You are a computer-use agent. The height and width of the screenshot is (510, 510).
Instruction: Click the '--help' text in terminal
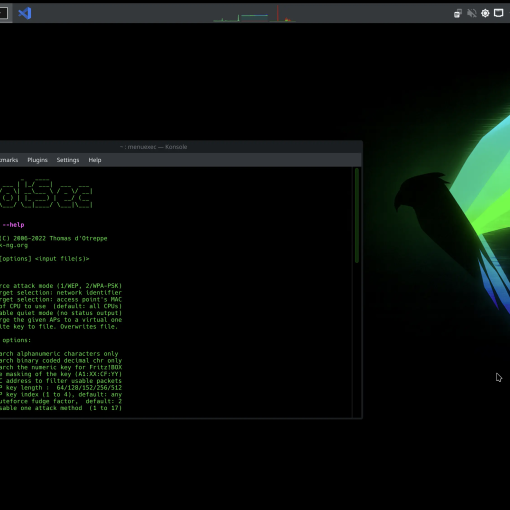(13, 225)
